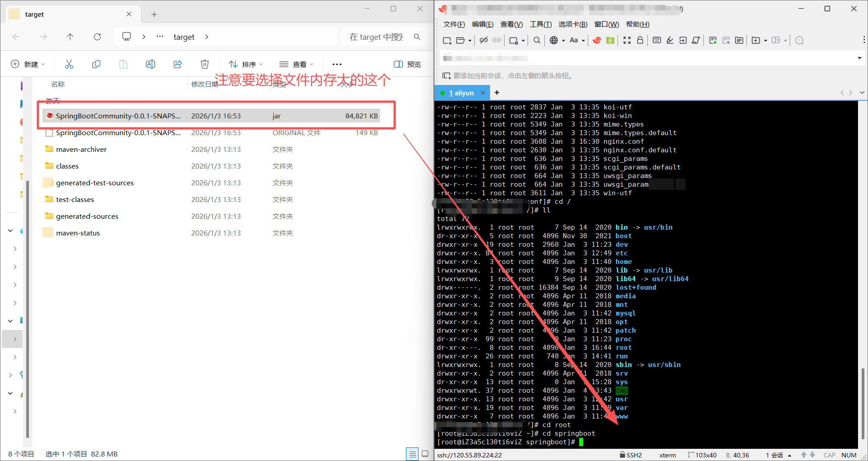
Task: Click the Up arrow in Explorer navigation
Action: pyautogui.click(x=70, y=37)
